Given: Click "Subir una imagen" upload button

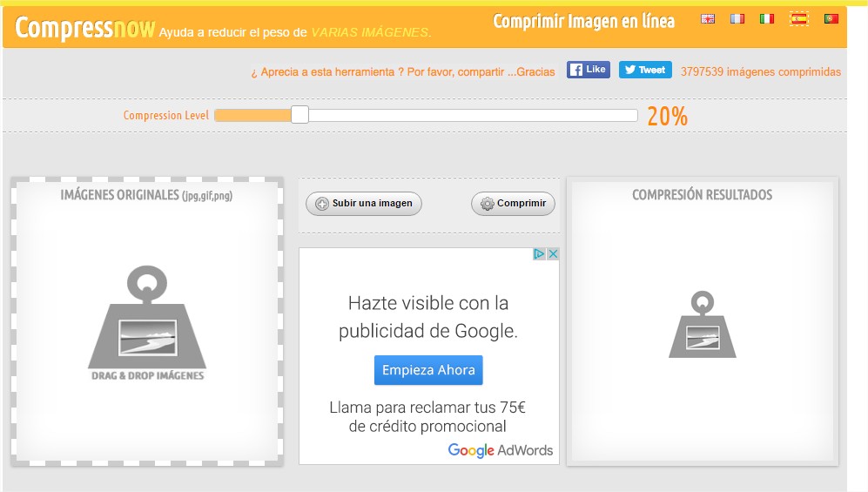Looking at the screenshot, I should (x=364, y=204).
